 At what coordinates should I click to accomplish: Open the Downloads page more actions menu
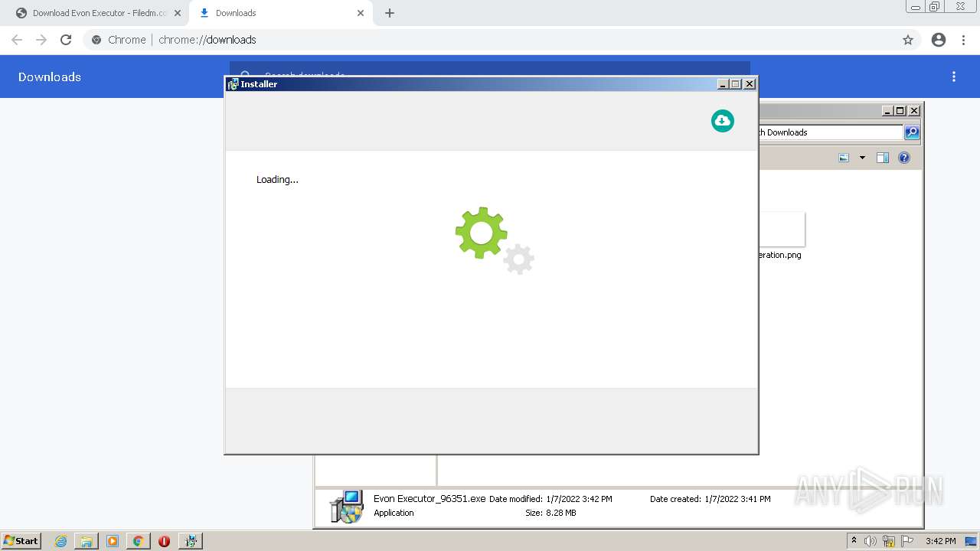click(x=954, y=77)
